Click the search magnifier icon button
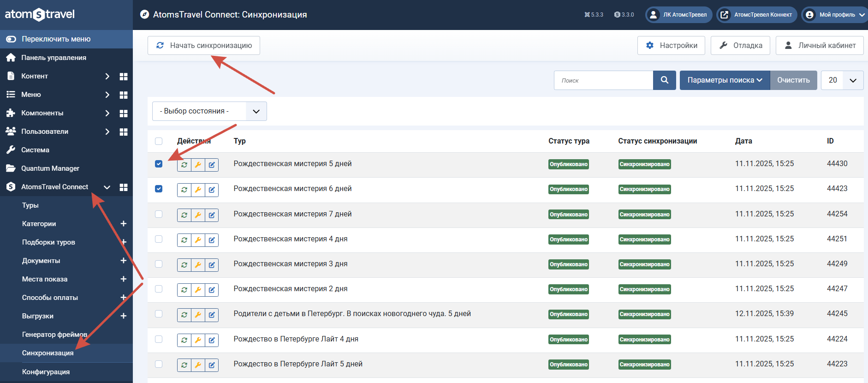Image resolution: width=868 pixels, height=383 pixels. click(x=664, y=80)
